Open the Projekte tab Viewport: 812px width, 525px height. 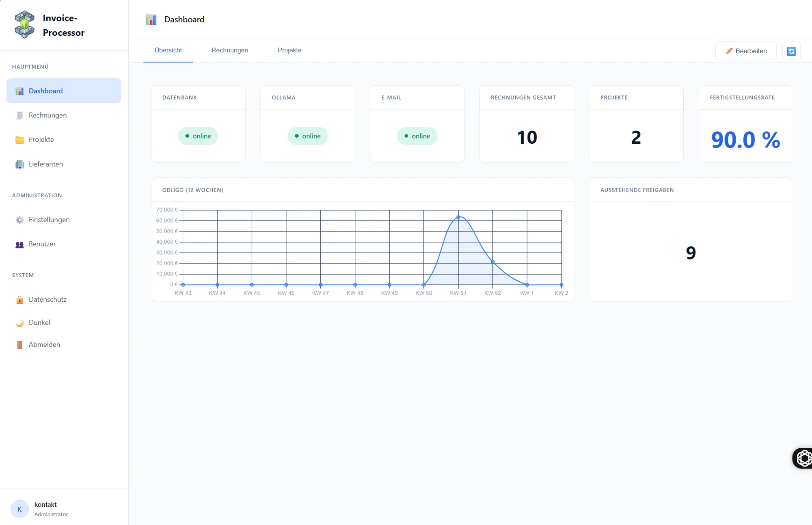[289, 50]
